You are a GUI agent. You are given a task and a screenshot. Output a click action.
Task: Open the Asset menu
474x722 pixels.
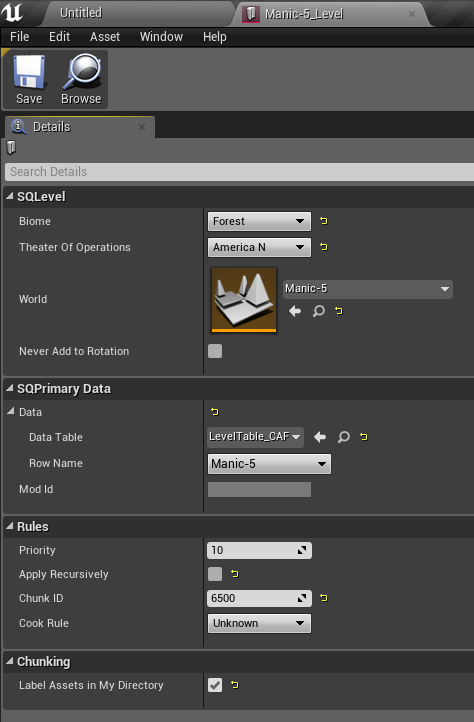[x=105, y=37]
